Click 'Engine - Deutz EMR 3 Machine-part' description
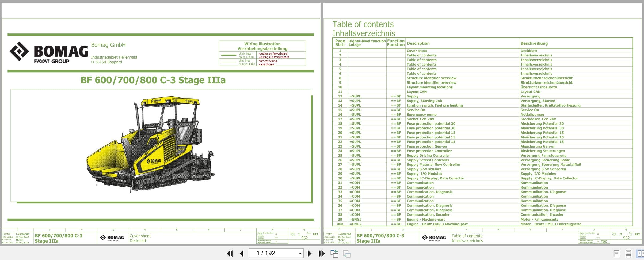The width and height of the screenshot is (644, 260). 437,224
